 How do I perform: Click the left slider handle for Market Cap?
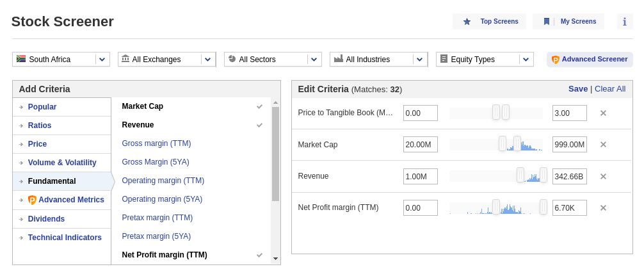[x=503, y=143]
